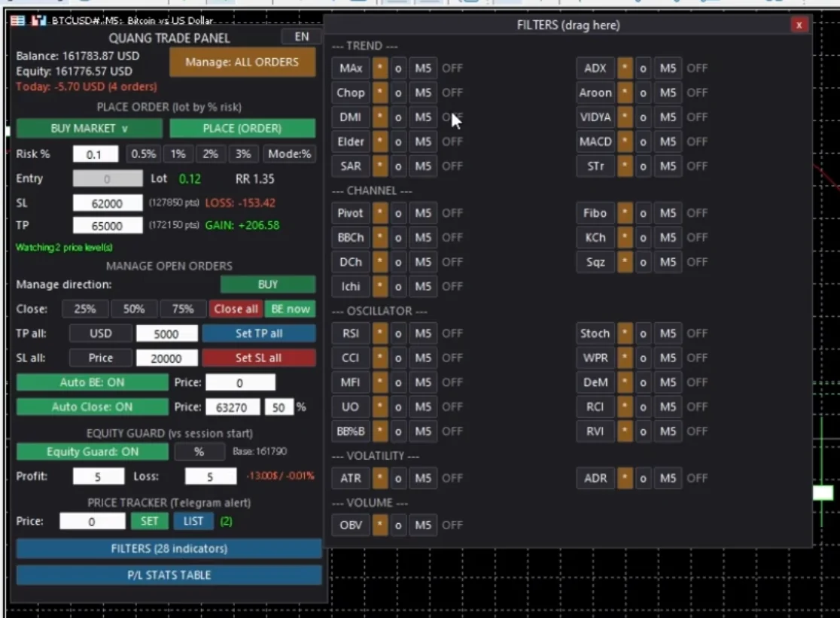Open the P/L STATS TABLE
Viewport: 840px width, 618px height.
click(x=169, y=575)
